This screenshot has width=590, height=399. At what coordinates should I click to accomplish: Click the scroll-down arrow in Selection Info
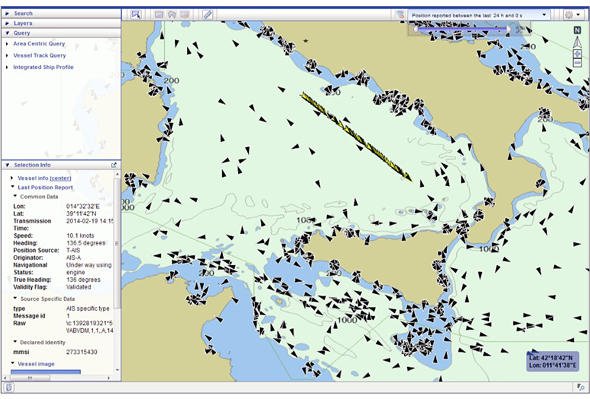click(x=117, y=370)
